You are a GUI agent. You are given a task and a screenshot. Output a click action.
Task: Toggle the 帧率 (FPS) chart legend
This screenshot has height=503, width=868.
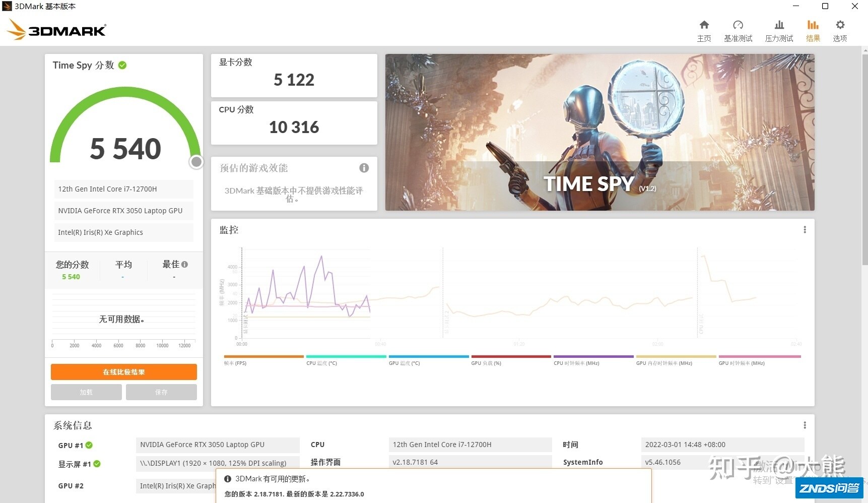pos(263,360)
